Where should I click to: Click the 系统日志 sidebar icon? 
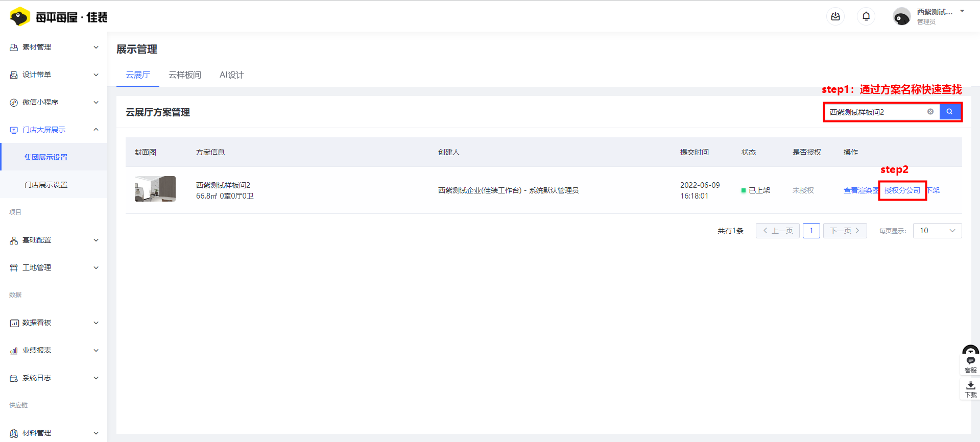(14, 378)
